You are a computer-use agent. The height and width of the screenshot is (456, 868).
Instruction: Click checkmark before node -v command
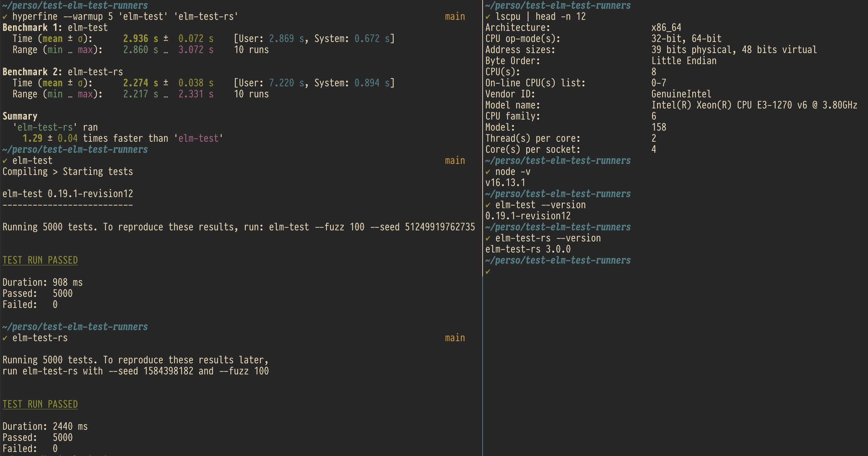pos(488,172)
